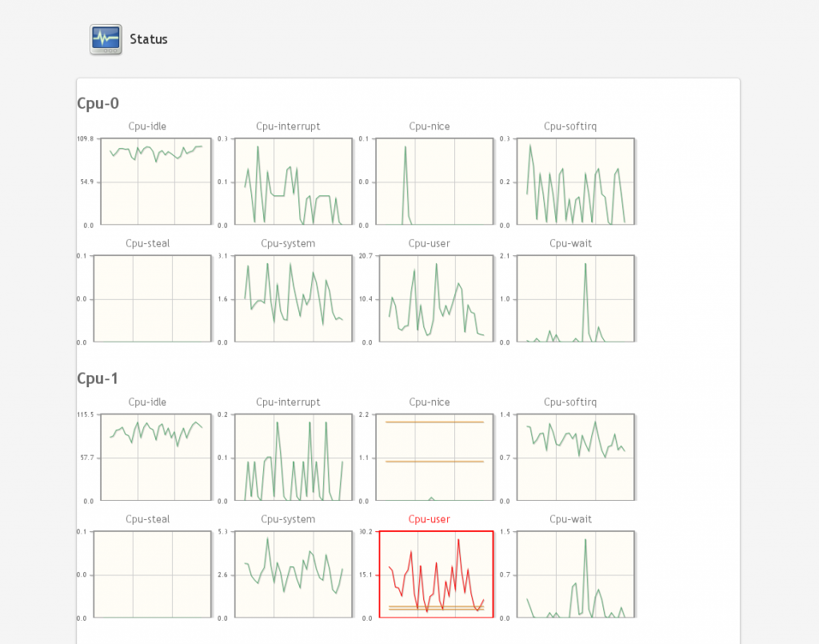Open the Cpu-wait graph under Cpu-1

point(576,574)
